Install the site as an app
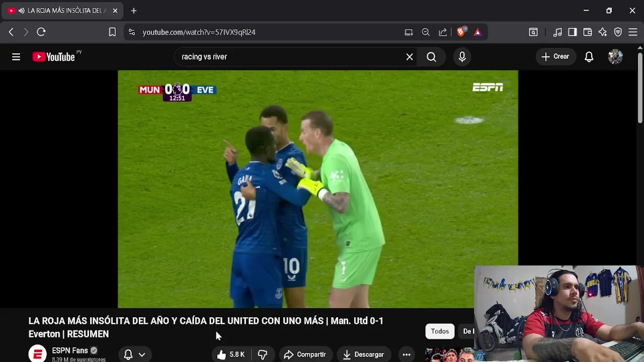The width and height of the screenshot is (644, 362). coord(409,32)
